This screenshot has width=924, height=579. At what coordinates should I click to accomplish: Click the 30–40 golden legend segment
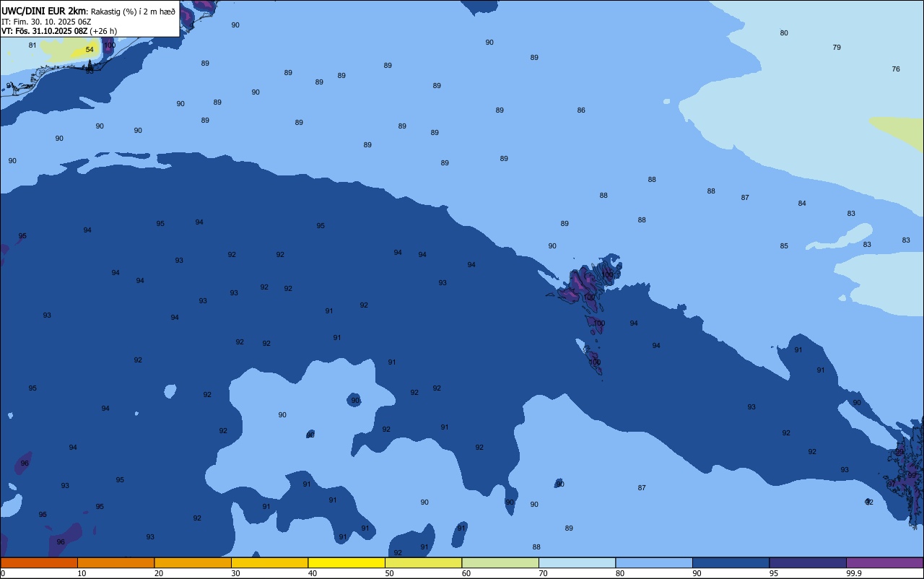coord(269,562)
